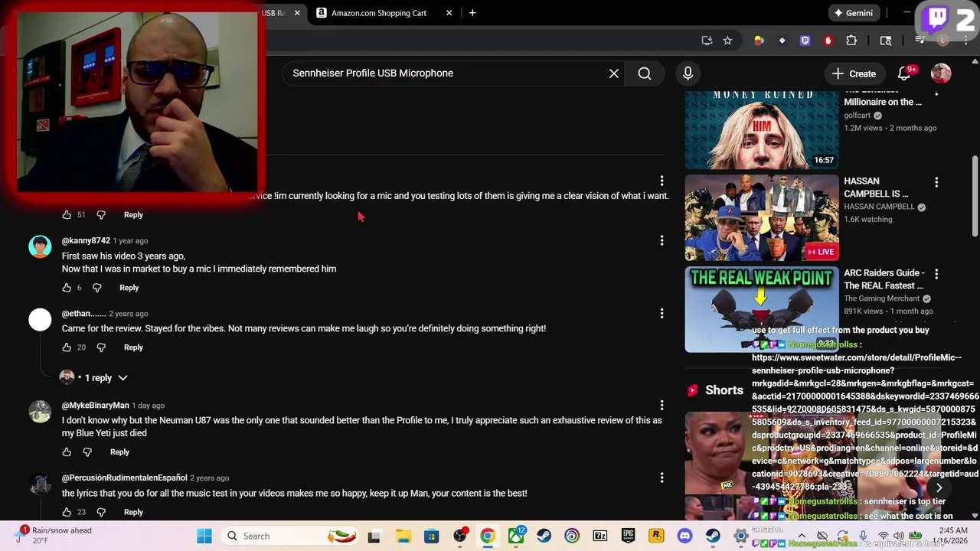Bookmark this page with the star icon
The height and width of the screenshot is (551, 980).
point(727,41)
